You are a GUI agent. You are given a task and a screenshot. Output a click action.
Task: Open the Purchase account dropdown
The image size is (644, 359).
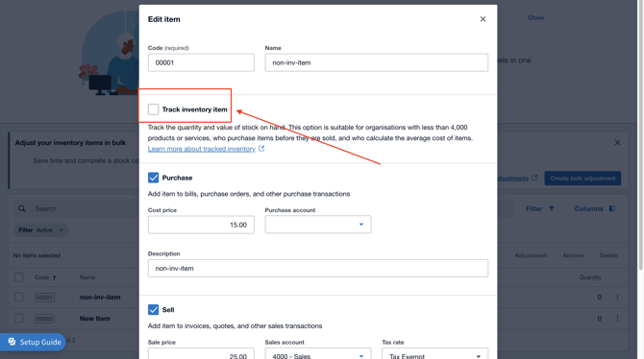318,225
